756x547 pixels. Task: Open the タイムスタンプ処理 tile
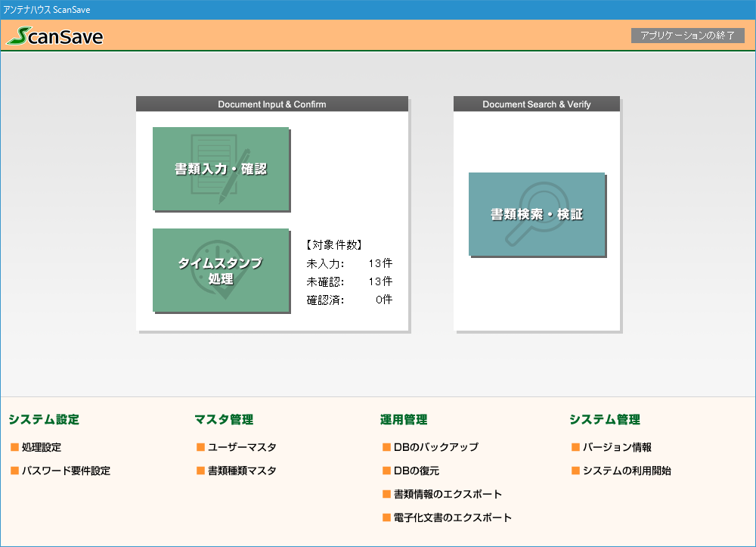tap(221, 270)
